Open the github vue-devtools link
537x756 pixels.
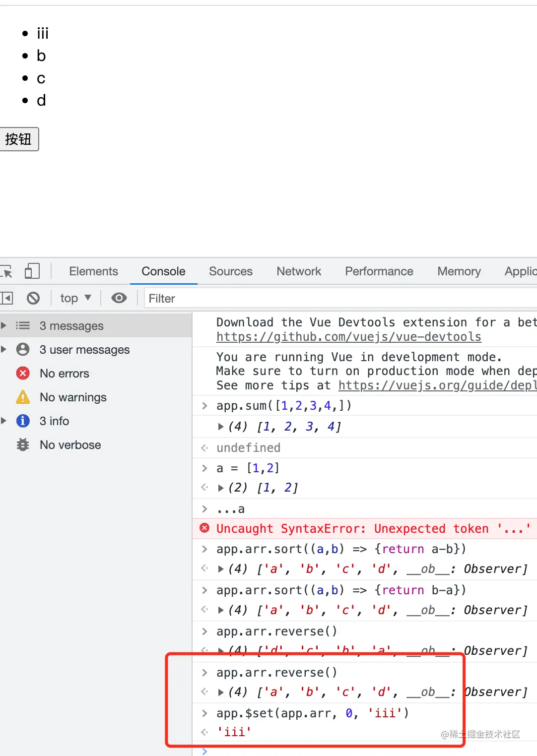pos(349,337)
